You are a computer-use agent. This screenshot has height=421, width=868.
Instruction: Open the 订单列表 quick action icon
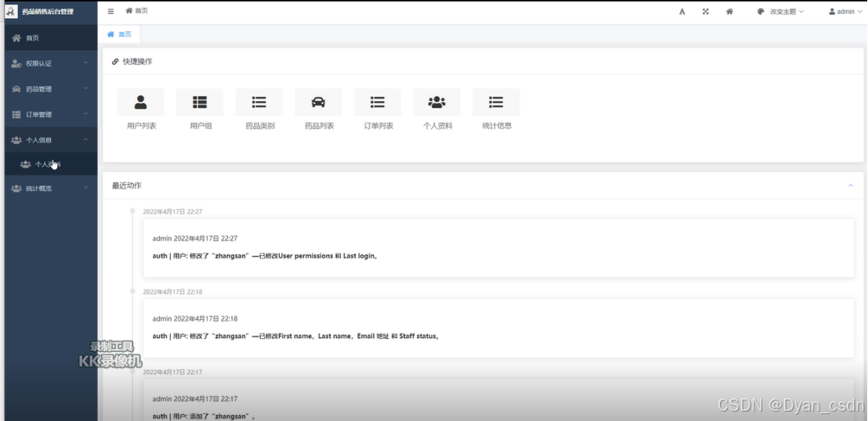378,103
